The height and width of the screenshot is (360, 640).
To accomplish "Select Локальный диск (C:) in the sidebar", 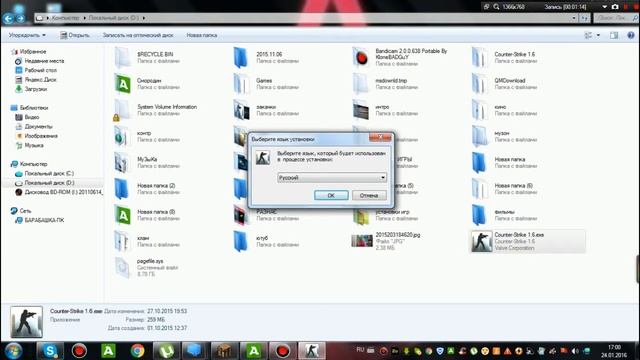I will [49, 173].
